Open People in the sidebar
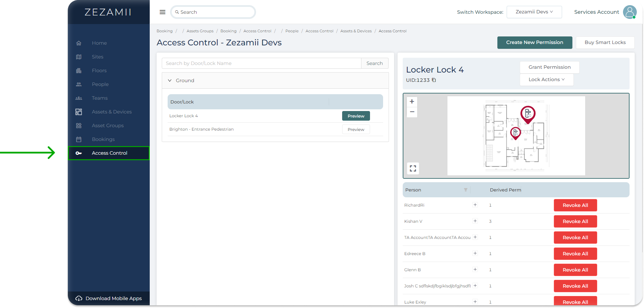The image size is (644, 308). pyautogui.click(x=100, y=84)
